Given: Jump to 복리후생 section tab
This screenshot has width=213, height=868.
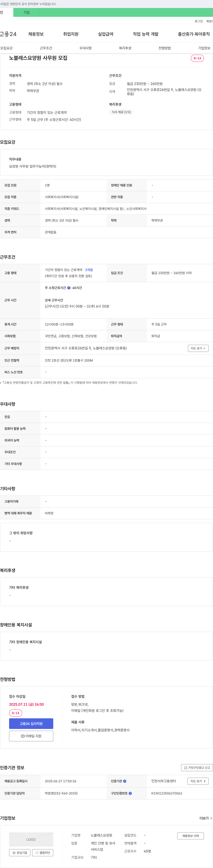Looking at the screenshot, I should [x=125, y=48].
